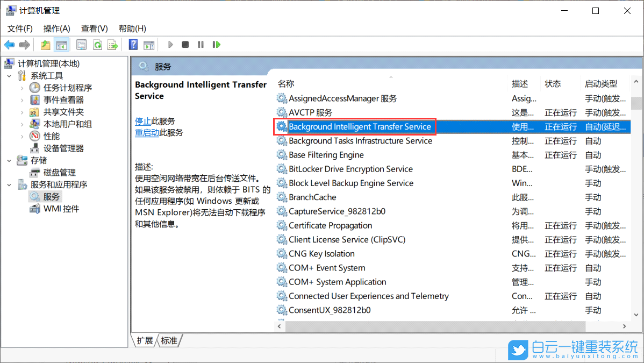Start the service using the play toolbar icon
The width and height of the screenshot is (644, 363).
170,45
